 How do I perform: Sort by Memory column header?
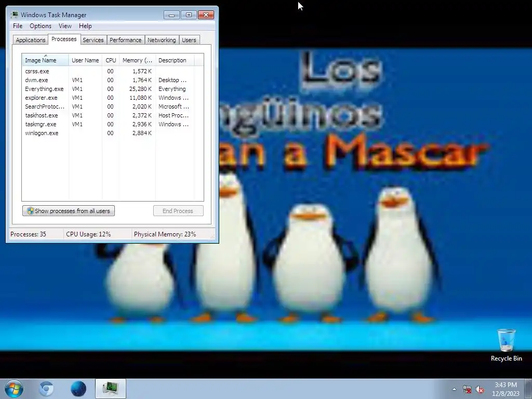click(x=137, y=60)
